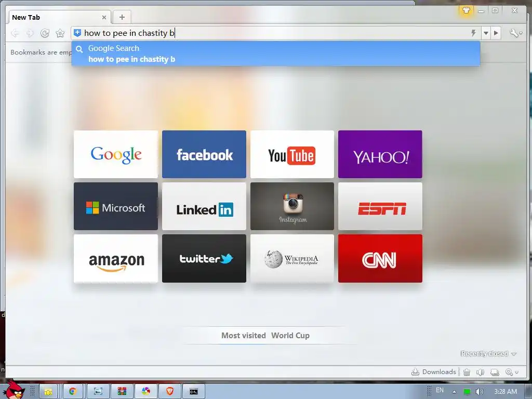Go forward with the forward arrow

tap(30, 33)
